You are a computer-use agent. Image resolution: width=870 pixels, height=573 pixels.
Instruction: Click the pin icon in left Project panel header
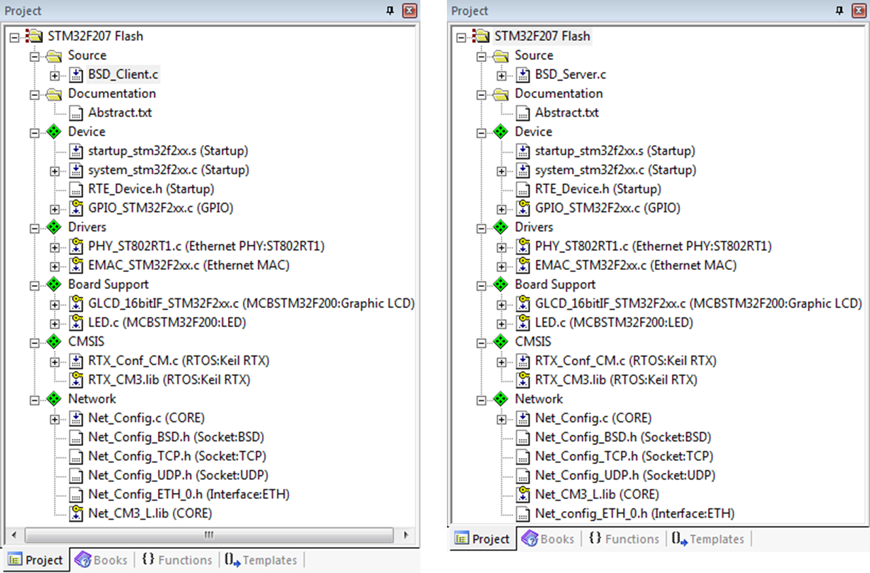tap(389, 11)
